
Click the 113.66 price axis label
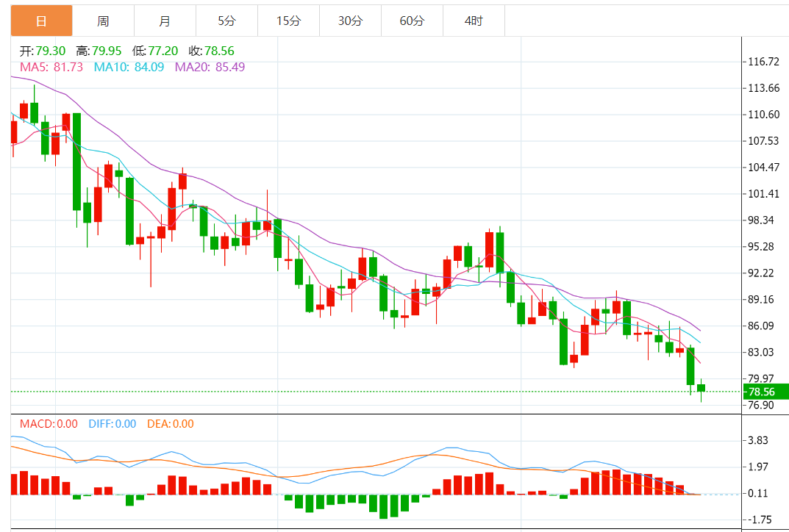tap(764, 88)
